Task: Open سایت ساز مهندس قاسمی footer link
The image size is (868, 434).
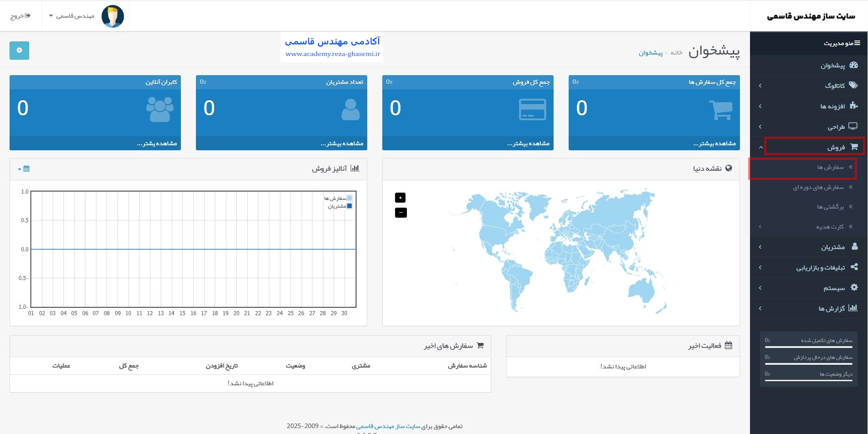Action: pos(388,426)
